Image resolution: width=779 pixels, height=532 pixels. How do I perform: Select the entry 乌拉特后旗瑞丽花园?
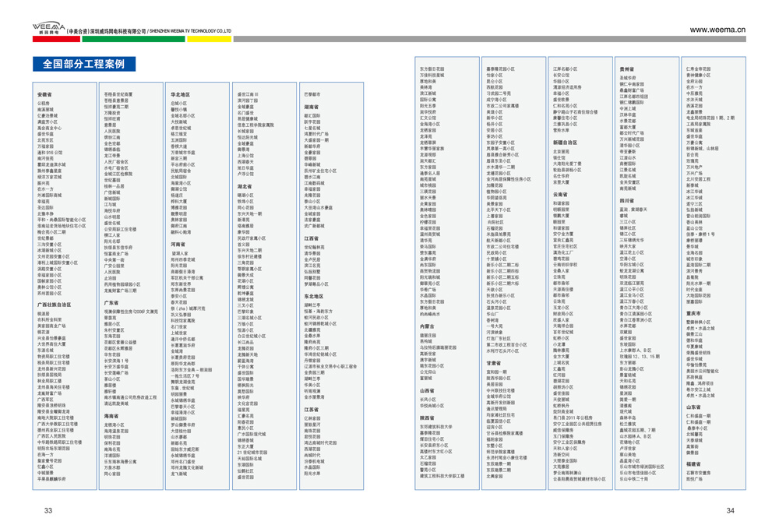coord(438,347)
